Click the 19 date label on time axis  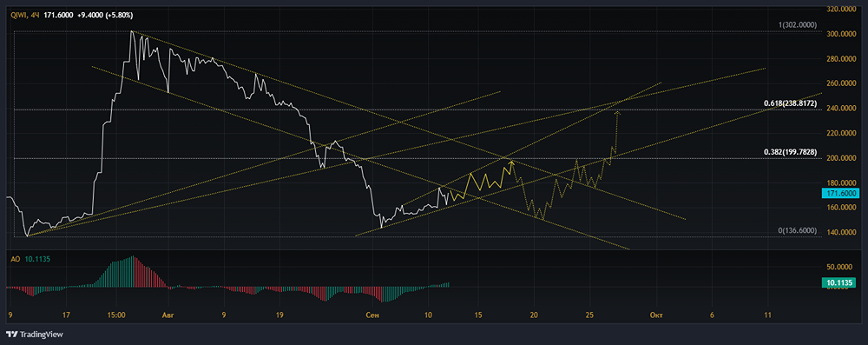click(x=279, y=315)
